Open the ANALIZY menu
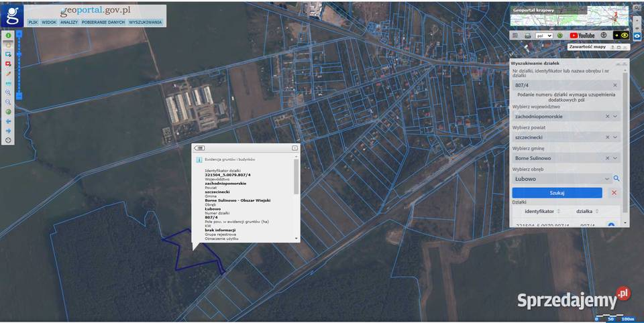Viewport: 644px width, 323px height. (x=69, y=22)
